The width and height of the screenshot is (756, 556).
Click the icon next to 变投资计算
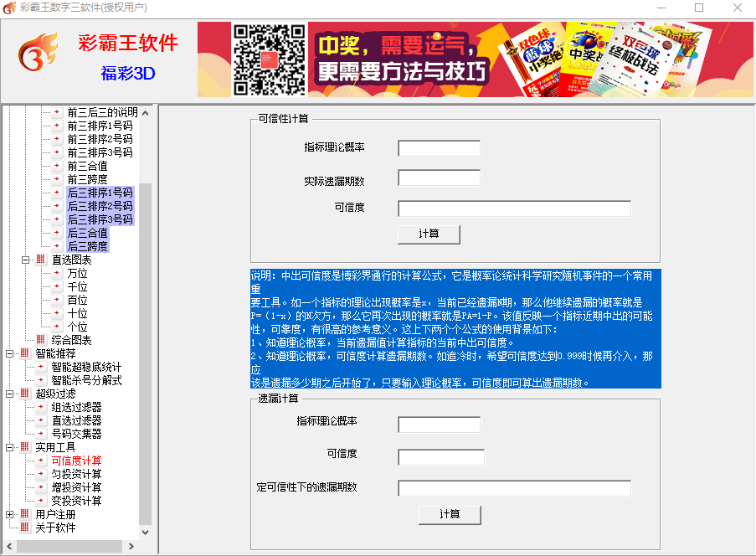point(41,501)
